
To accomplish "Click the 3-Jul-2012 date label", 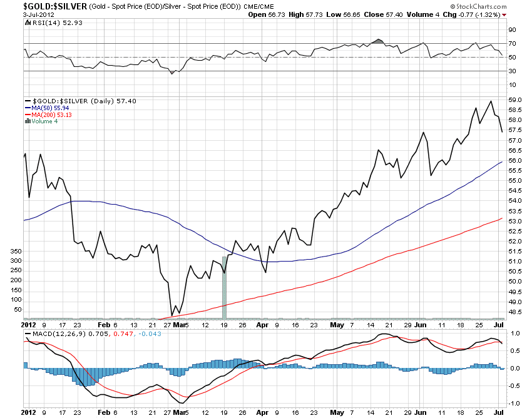I will pos(39,14).
